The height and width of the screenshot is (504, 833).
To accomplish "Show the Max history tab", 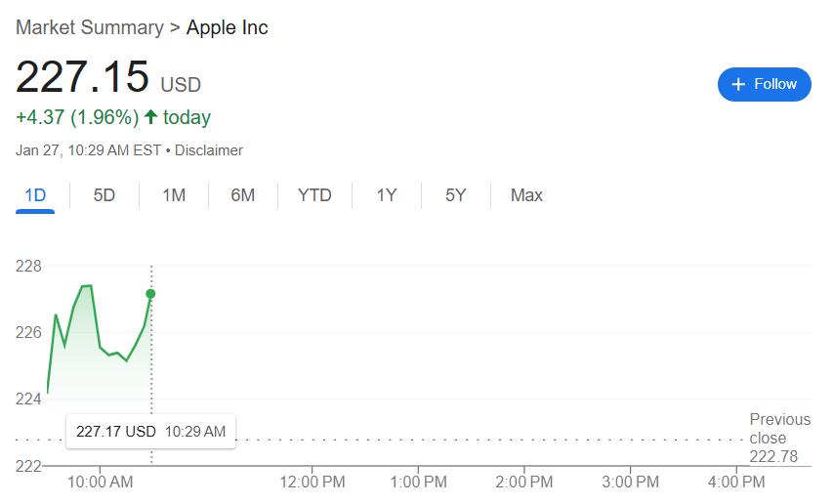I will tap(526, 195).
